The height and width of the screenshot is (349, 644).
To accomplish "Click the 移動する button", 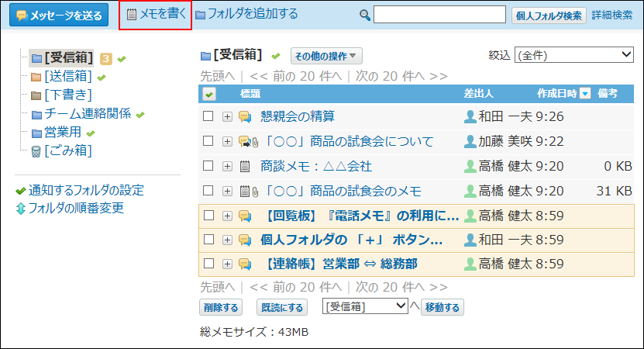I will 443,307.
